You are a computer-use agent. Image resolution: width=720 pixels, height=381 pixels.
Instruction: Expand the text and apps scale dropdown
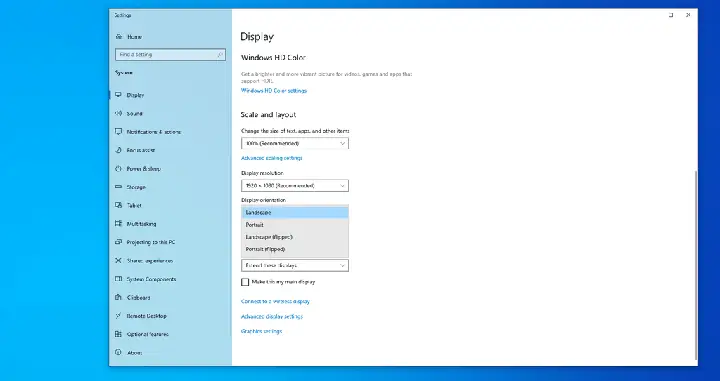[295, 143]
